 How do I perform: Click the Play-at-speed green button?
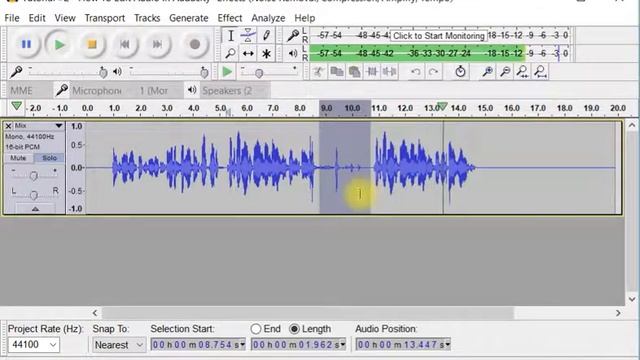[x=227, y=72]
